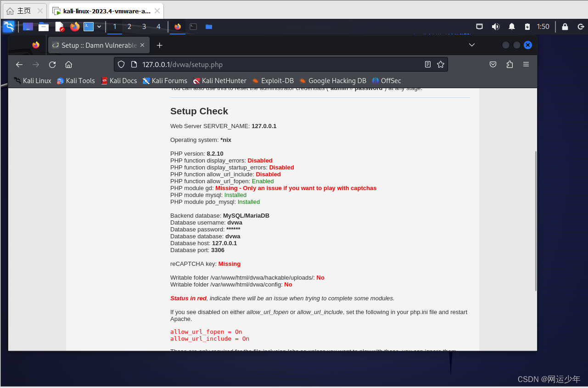Click the Firefox View icon
Screen dimensions: 588x388
pyautogui.click(x=36, y=45)
